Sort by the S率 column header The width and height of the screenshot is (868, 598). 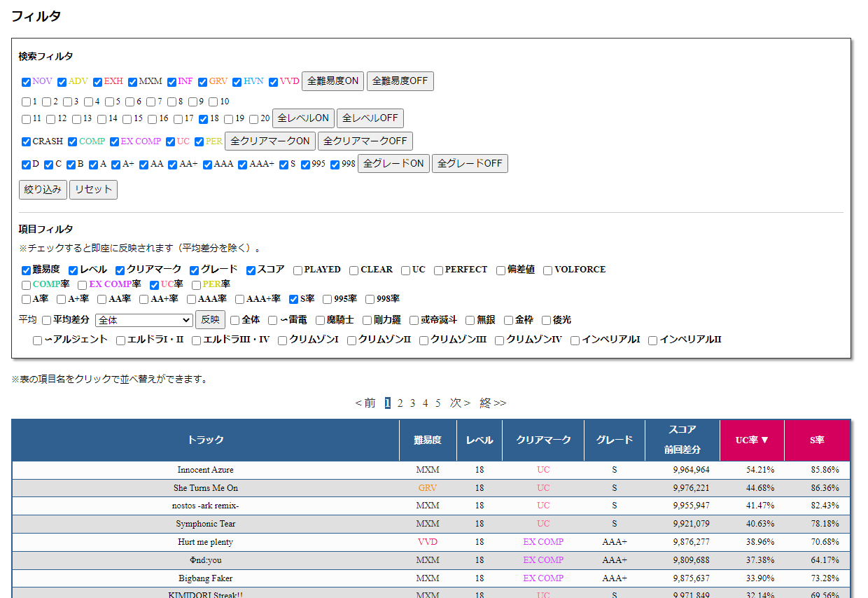pyautogui.click(x=818, y=440)
